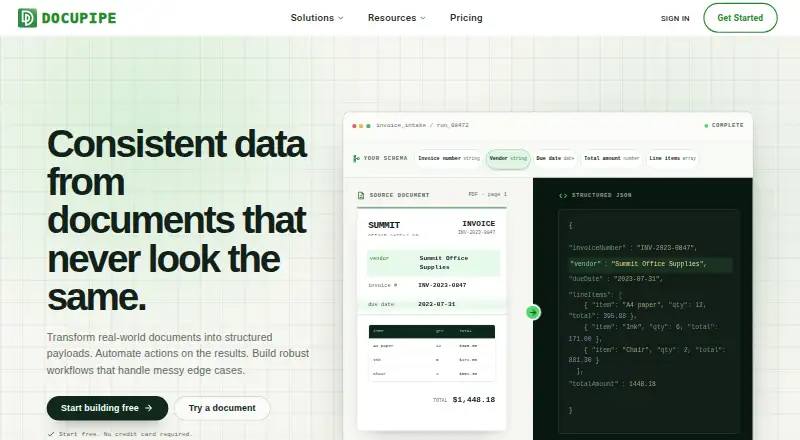Click the Resources chevron arrow
Viewport: 800px width, 440px height.
pos(423,18)
